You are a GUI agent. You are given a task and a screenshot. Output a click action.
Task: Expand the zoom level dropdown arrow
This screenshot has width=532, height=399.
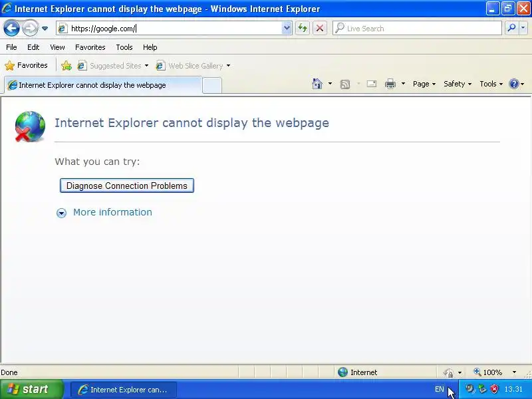[514, 372]
